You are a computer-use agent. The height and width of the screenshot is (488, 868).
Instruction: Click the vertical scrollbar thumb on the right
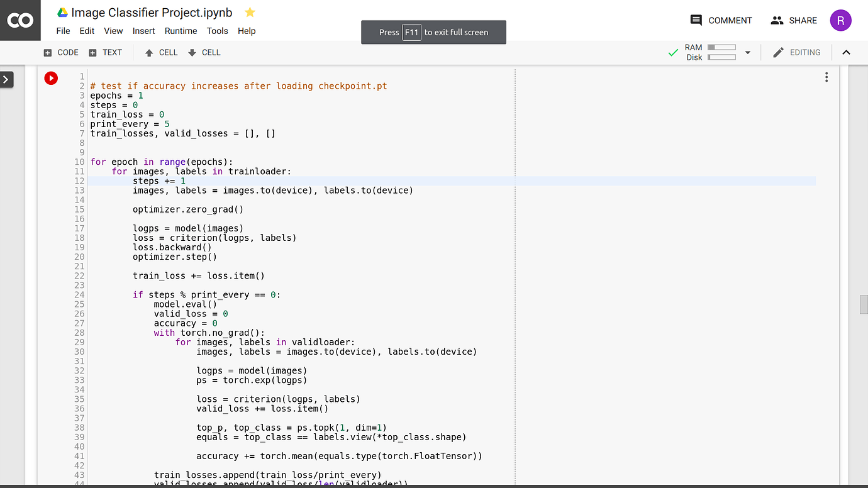(864, 304)
